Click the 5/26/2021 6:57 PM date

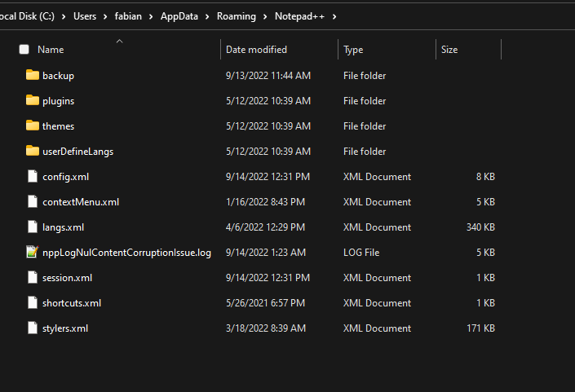pos(265,303)
